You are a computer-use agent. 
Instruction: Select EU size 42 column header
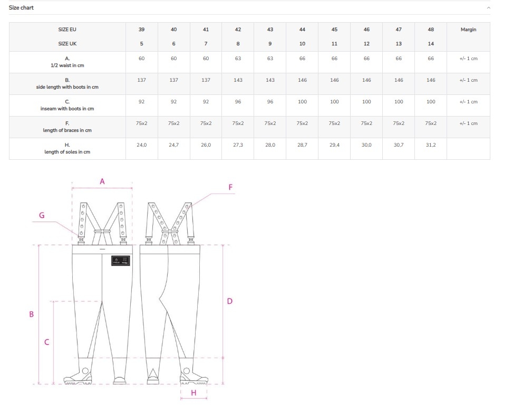(x=238, y=30)
